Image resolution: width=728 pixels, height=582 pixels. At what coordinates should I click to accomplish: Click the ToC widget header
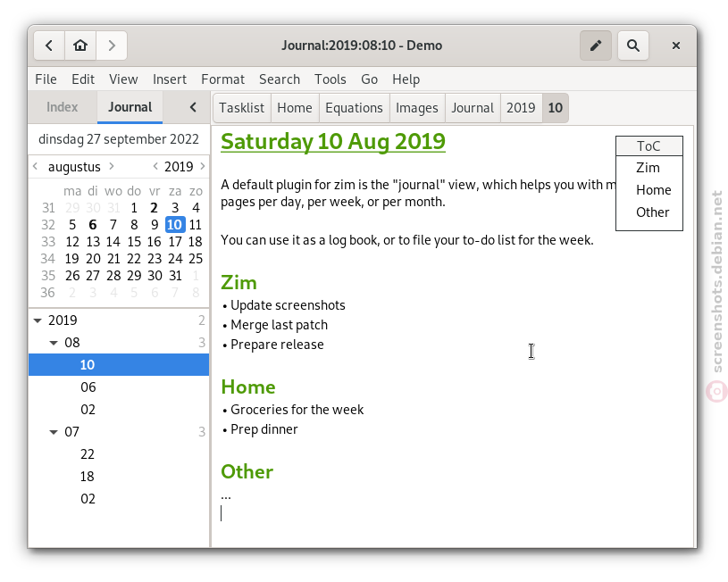649,146
